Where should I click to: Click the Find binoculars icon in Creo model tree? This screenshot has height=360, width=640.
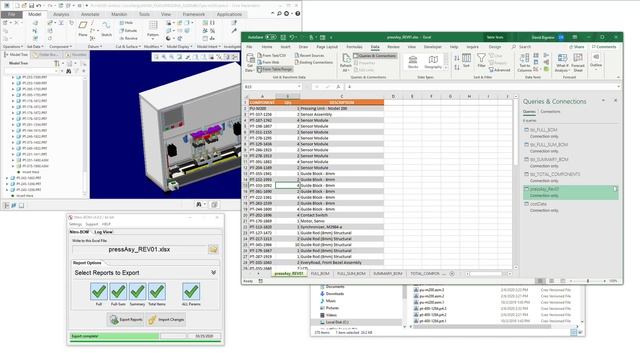[x=69, y=71]
